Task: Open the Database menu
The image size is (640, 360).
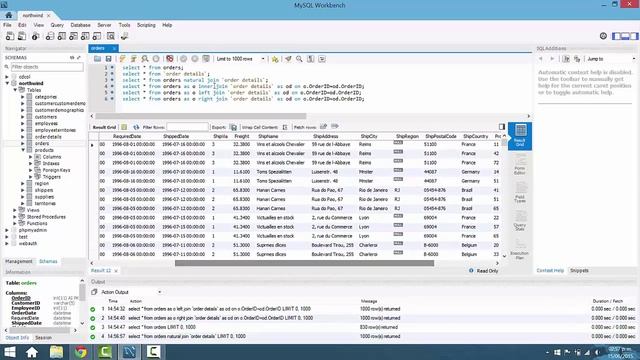Action: pos(80,25)
